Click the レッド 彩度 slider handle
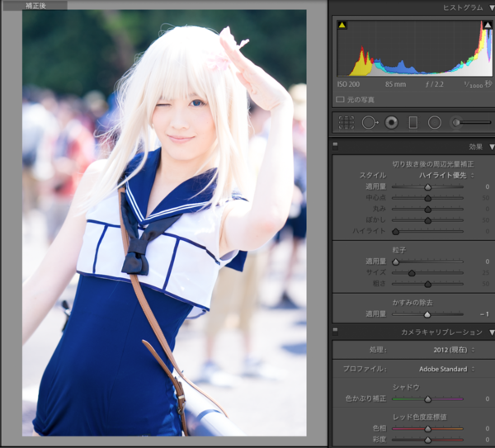Screen dimensions: 495x448 click(x=427, y=440)
